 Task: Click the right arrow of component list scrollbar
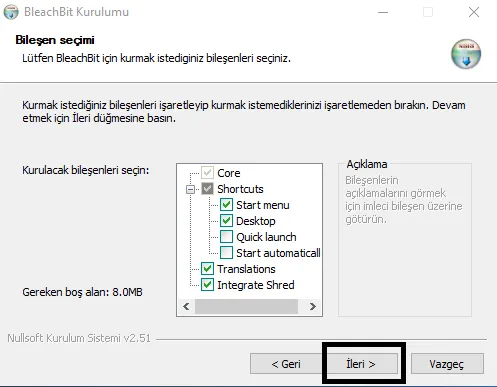click(312, 306)
